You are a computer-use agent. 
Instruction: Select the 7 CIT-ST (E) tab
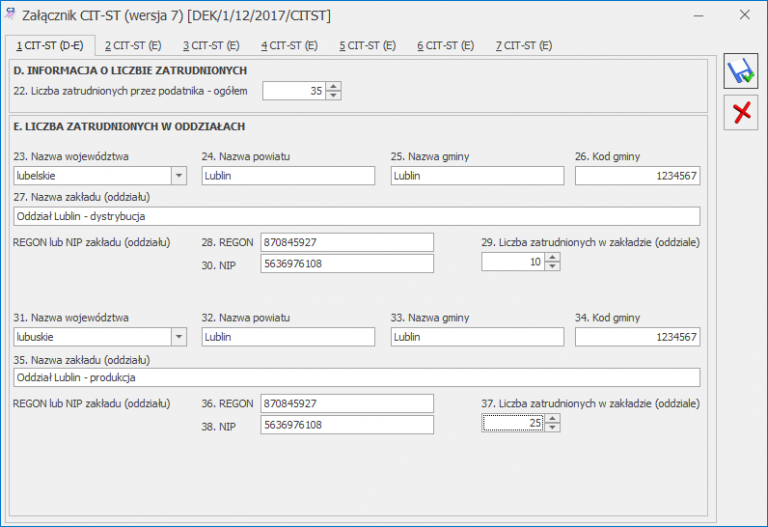tap(524, 46)
